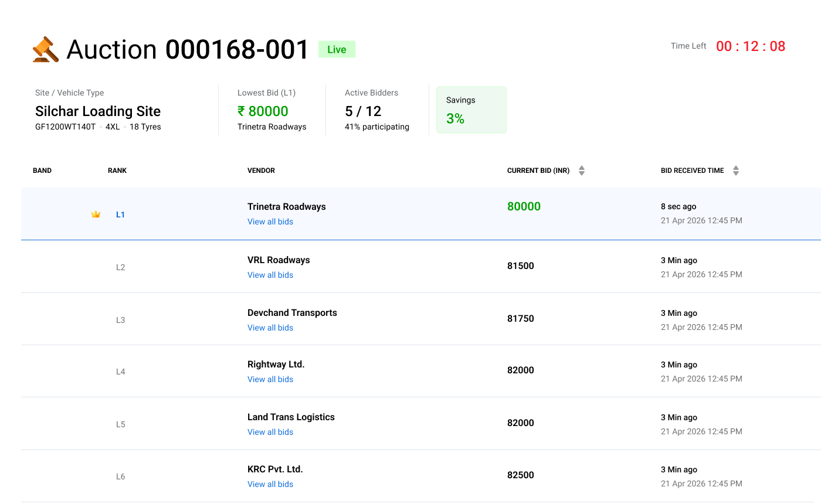This screenshot has height=504, width=821.
Task: Click the CURRENT BID (INR) header text
Action: click(x=538, y=171)
